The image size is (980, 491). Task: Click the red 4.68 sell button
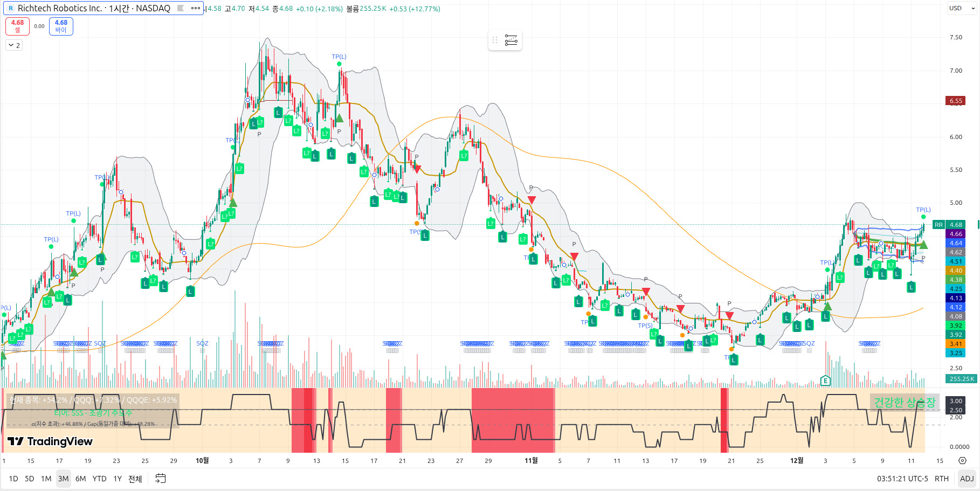[17, 26]
